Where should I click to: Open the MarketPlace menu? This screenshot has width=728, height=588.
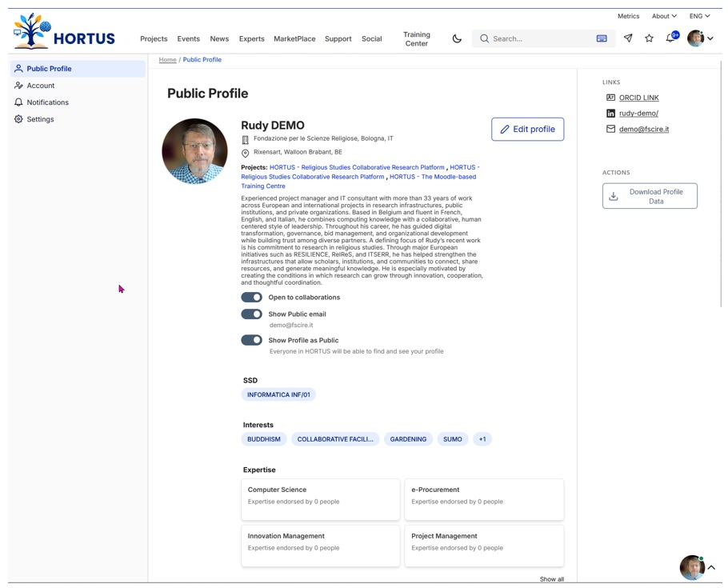coord(294,38)
